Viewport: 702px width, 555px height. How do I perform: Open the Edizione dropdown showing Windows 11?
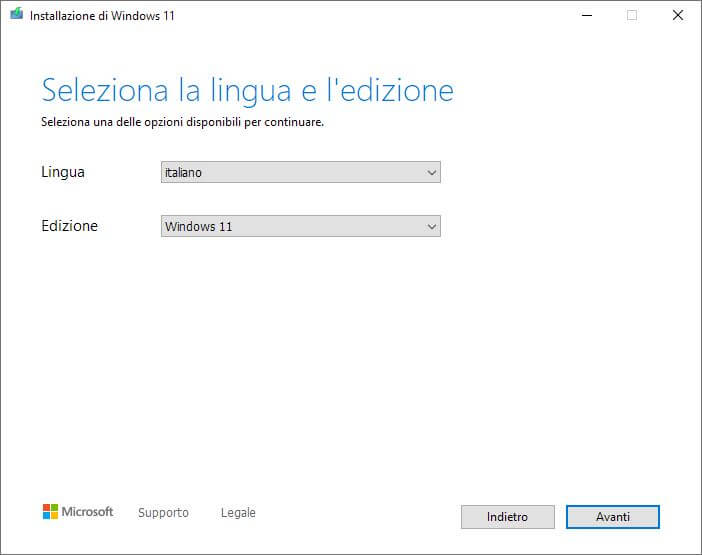coord(300,226)
